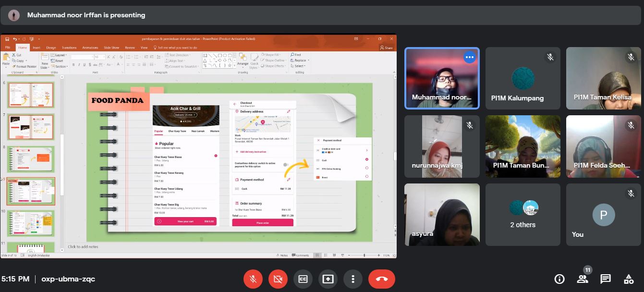Switch to the Insert ribbon tab
This screenshot has width=644, height=292.
click(x=36, y=48)
